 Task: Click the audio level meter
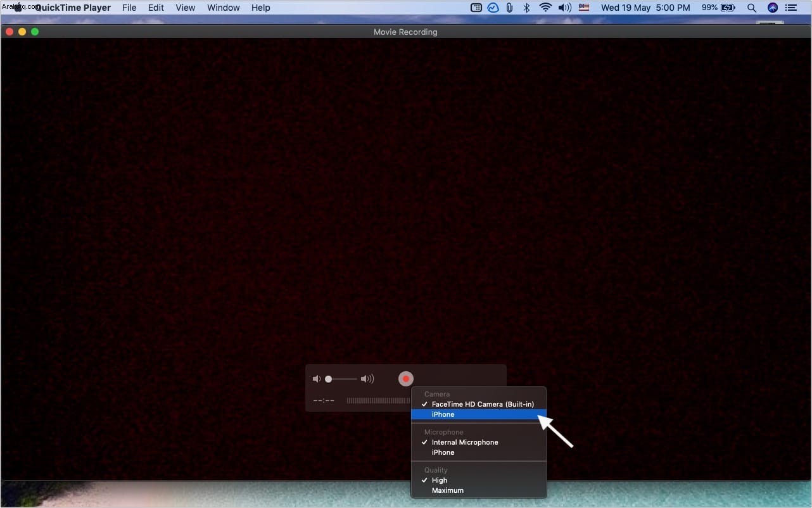click(378, 400)
